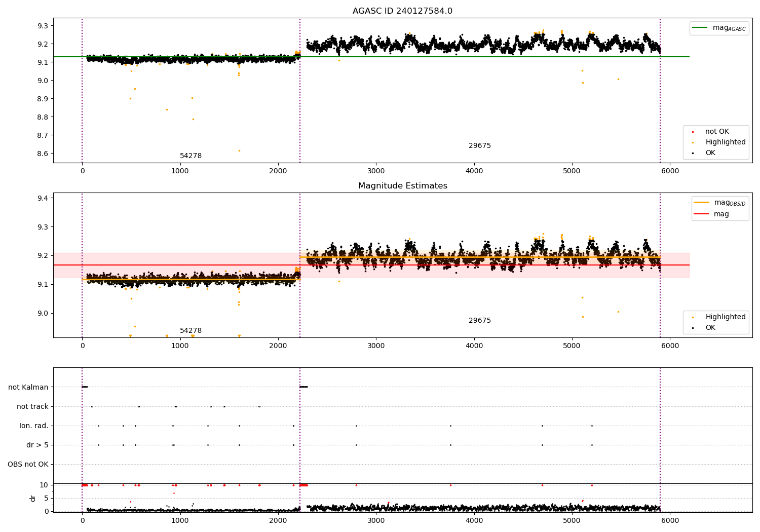Click the red mag legend line swatch
760x532 pixels.
pyautogui.click(x=701, y=214)
